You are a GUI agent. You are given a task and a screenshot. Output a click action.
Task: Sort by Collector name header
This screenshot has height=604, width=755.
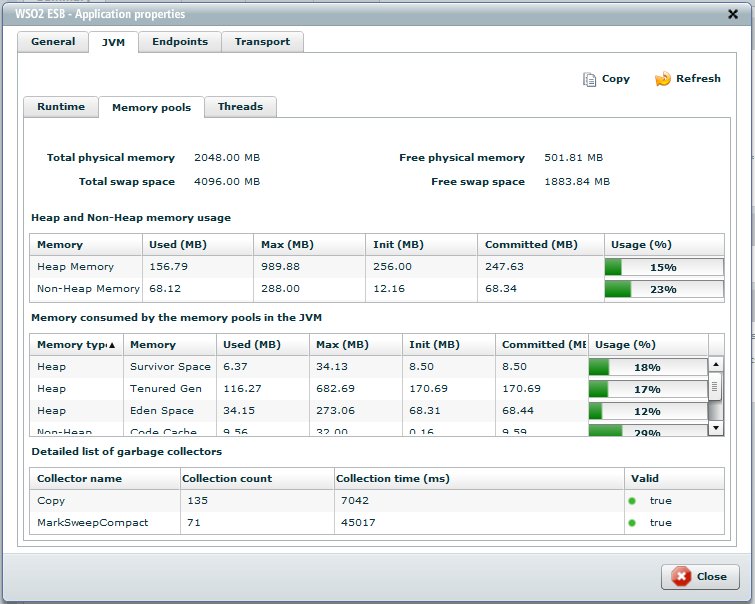point(105,479)
